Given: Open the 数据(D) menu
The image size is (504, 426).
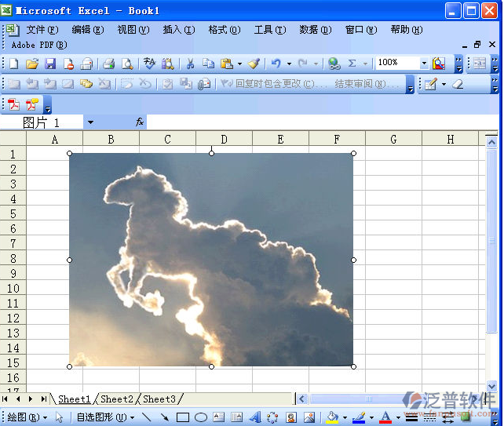Looking at the screenshot, I should point(316,30).
